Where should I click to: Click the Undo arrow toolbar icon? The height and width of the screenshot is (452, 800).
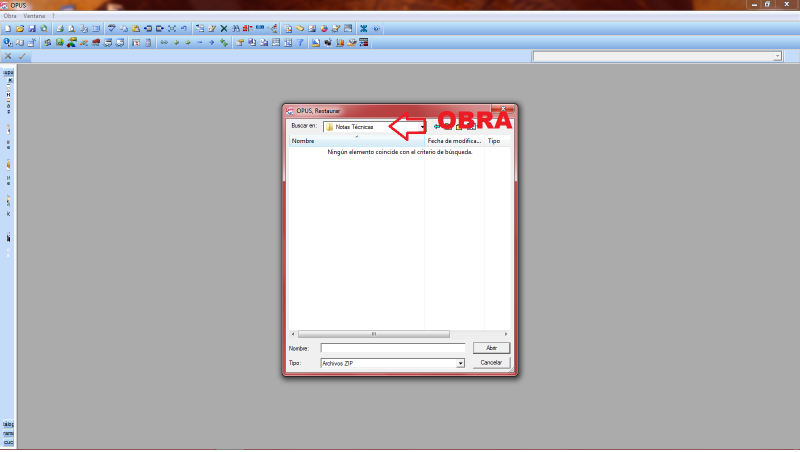click(184, 29)
